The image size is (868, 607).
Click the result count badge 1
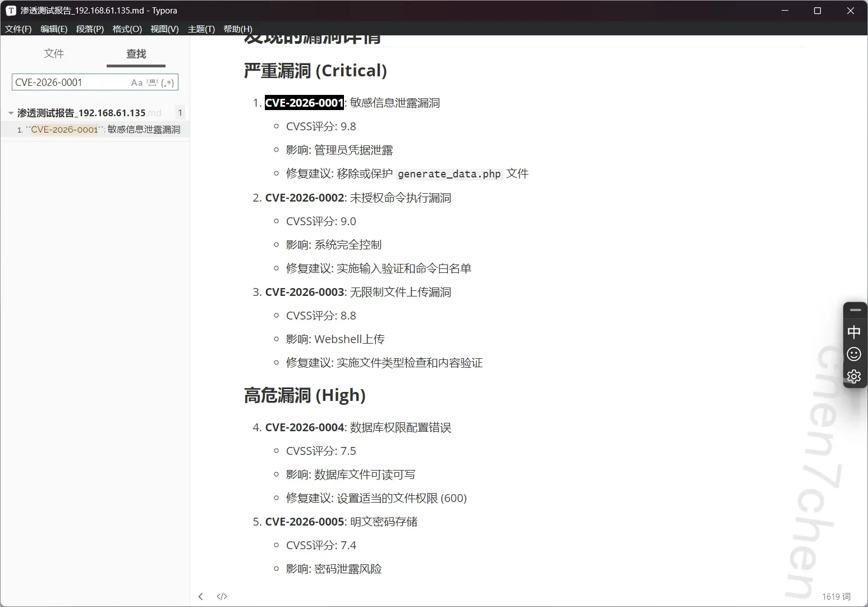click(180, 112)
